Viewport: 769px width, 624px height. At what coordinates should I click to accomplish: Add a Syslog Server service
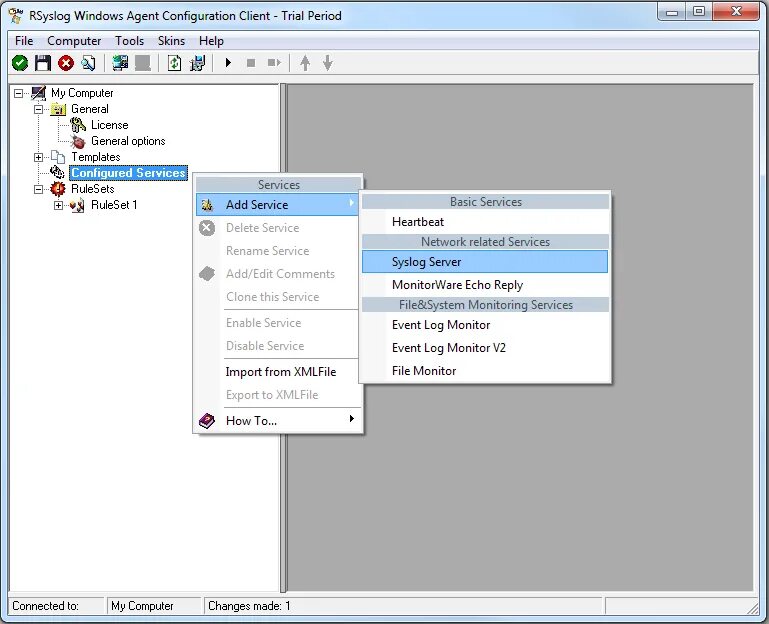[485, 261]
